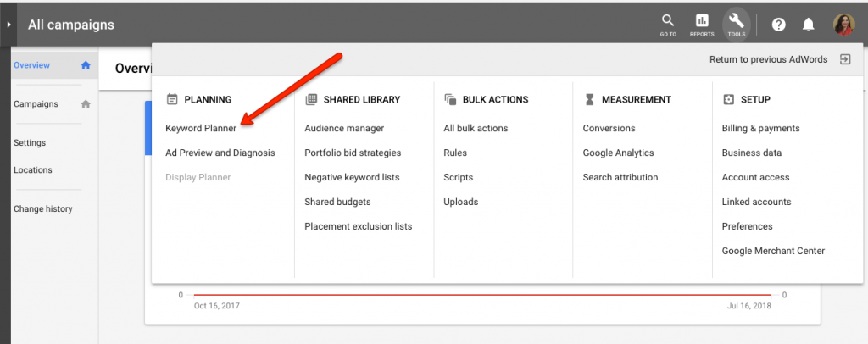
Task: Open Rules under Bulk Actions
Action: pyautogui.click(x=455, y=153)
